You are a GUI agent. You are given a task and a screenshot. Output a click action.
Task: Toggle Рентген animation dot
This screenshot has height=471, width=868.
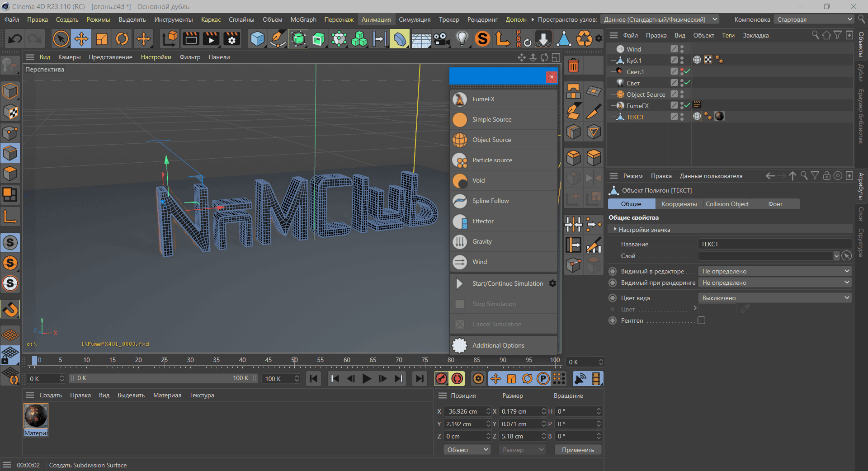613,320
